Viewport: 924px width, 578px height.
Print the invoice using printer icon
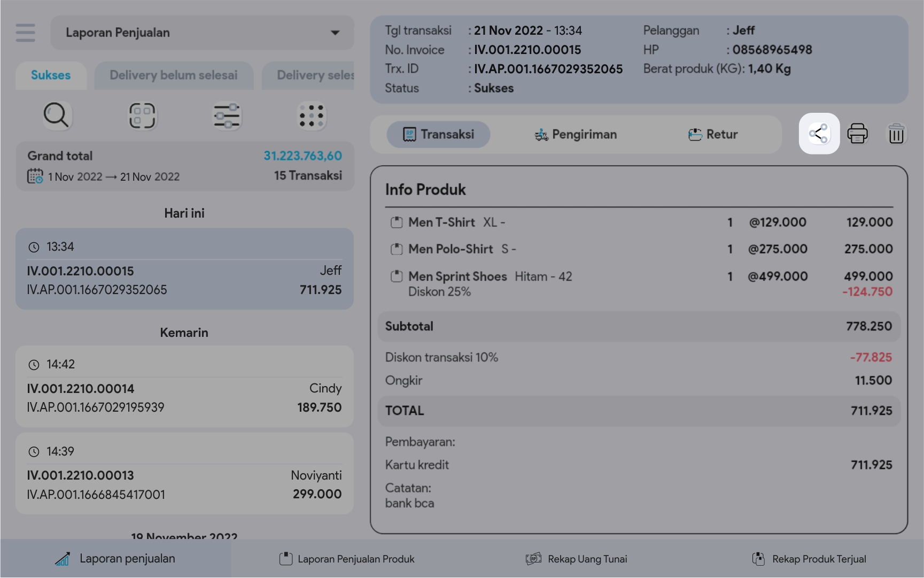pos(857,134)
